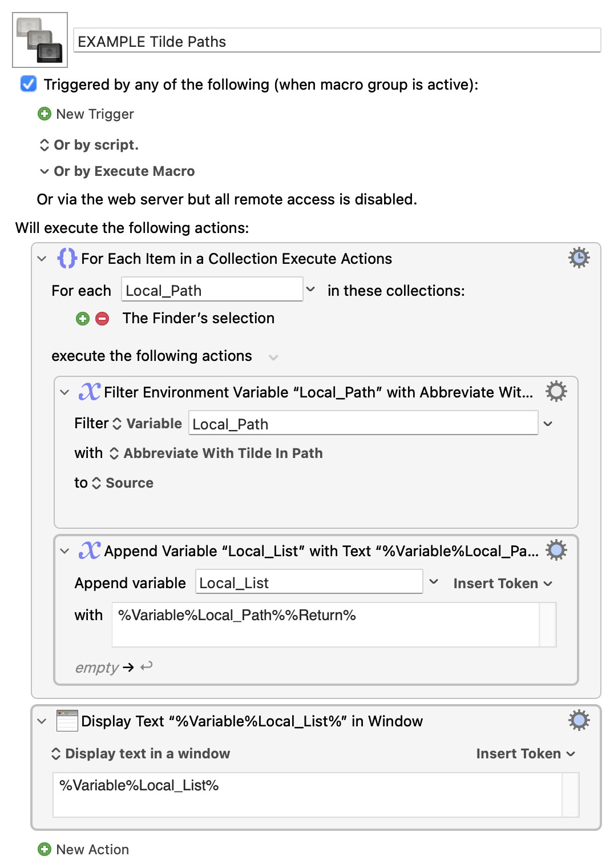The height and width of the screenshot is (868, 614).
Task: Change the Abbreviate With Tilde In Path filter
Action: tap(217, 453)
